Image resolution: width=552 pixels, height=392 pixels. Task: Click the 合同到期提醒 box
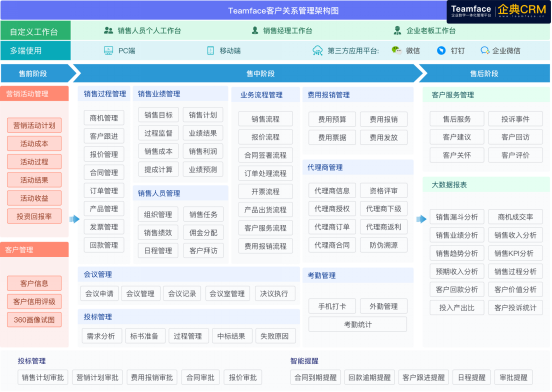click(x=315, y=378)
